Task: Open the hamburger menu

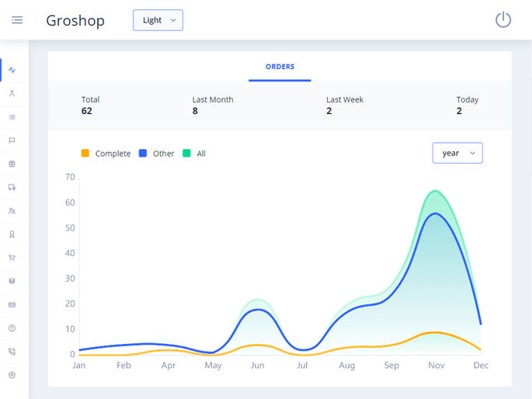Action: click(17, 20)
